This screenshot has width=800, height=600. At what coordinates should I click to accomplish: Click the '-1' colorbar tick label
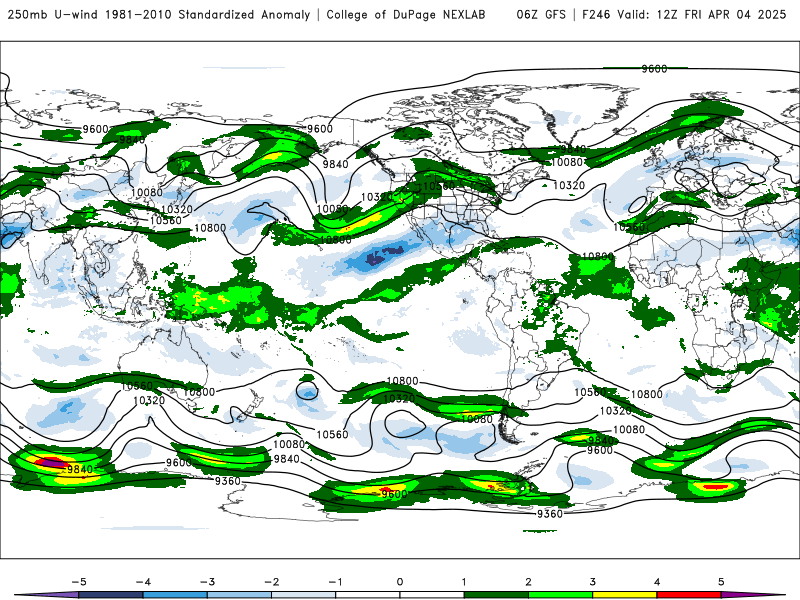(336, 582)
